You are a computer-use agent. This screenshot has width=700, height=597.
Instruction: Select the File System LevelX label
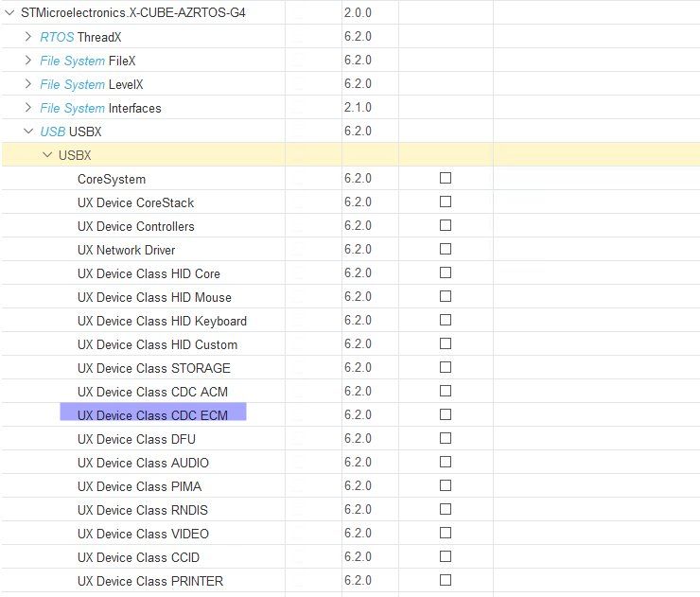pos(92,84)
